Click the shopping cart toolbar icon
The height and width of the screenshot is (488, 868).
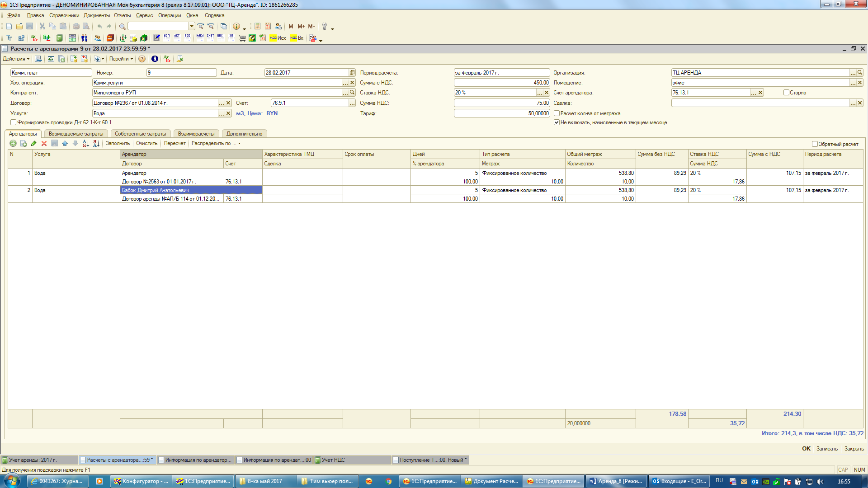(242, 38)
